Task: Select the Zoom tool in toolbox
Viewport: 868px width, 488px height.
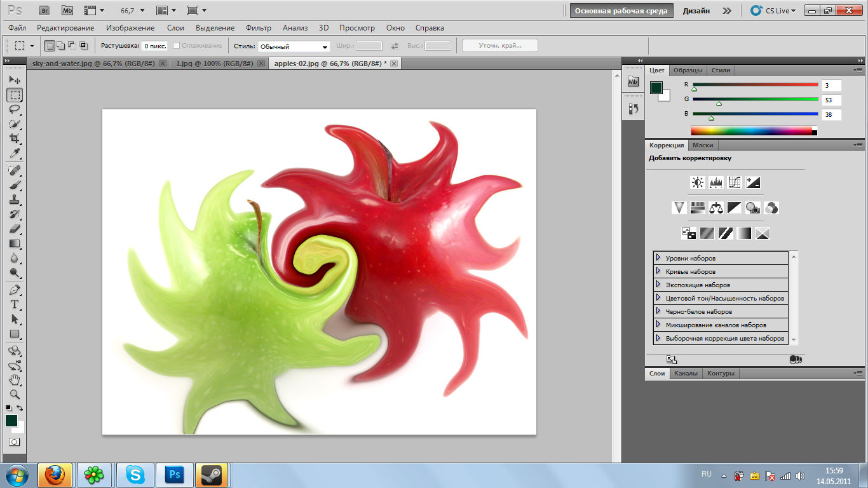Action: coord(15,395)
